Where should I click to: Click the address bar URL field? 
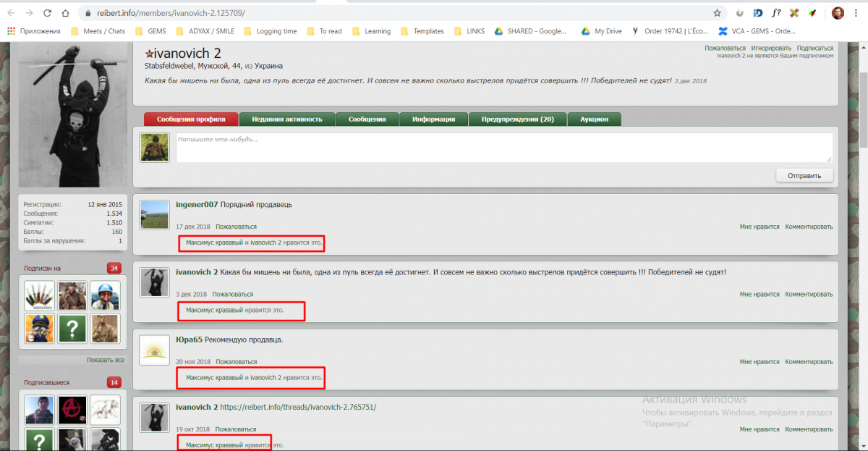tap(391, 13)
